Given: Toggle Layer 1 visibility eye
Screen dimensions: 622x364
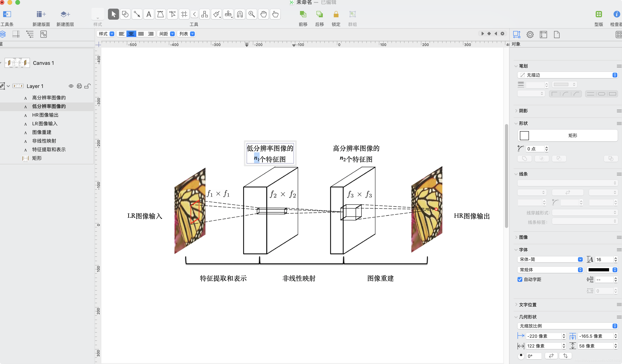Looking at the screenshot, I should 71,86.
